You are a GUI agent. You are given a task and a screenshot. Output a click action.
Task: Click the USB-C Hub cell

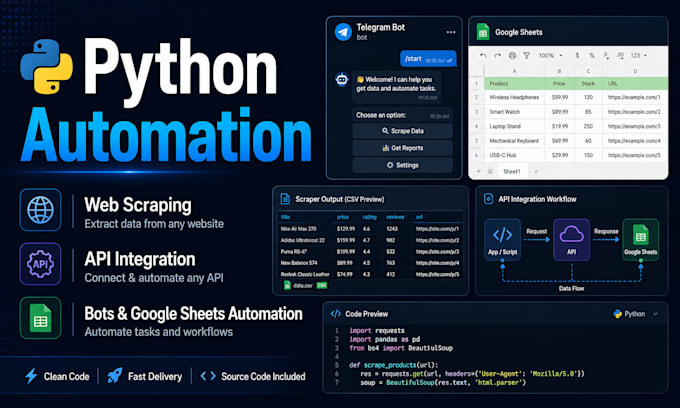pyautogui.click(x=514, y=155)
